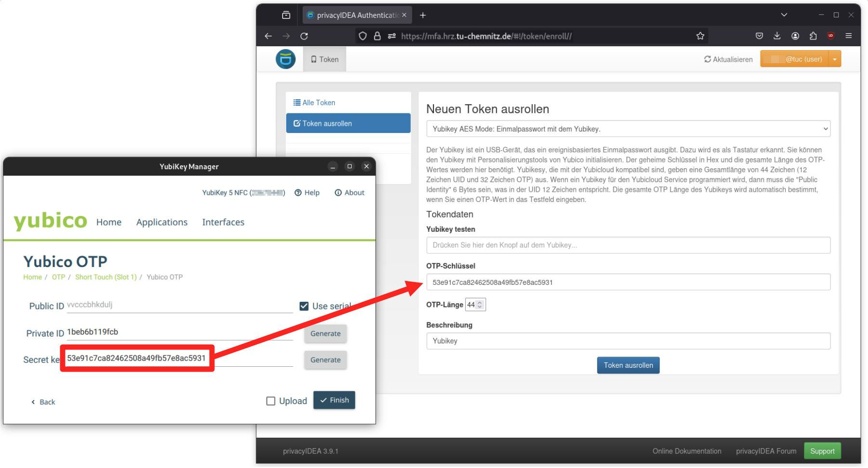This screenshot has width=868, height=468.
Task: Click the Token ausrollen button
Action: pos(628,365)
